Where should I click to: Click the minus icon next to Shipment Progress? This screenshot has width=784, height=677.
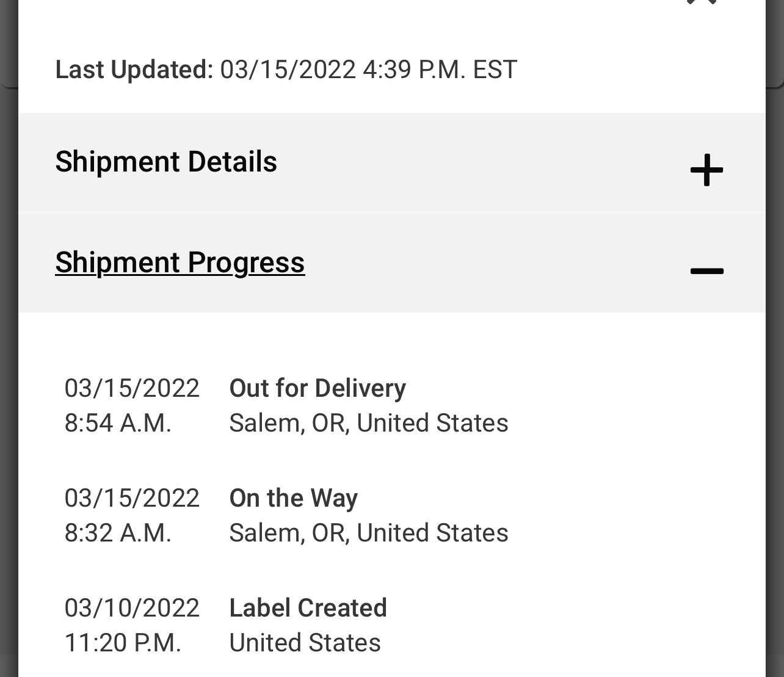click(706, 271)
